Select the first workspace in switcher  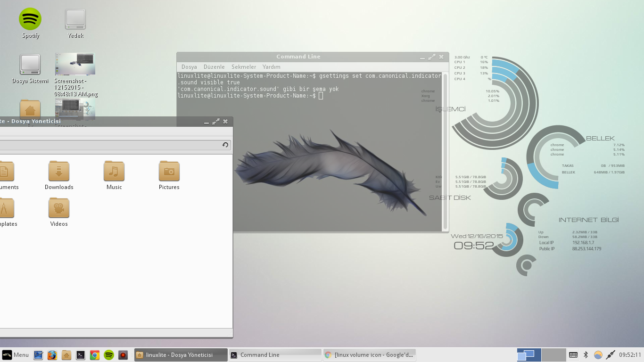[x=529, y=355]
